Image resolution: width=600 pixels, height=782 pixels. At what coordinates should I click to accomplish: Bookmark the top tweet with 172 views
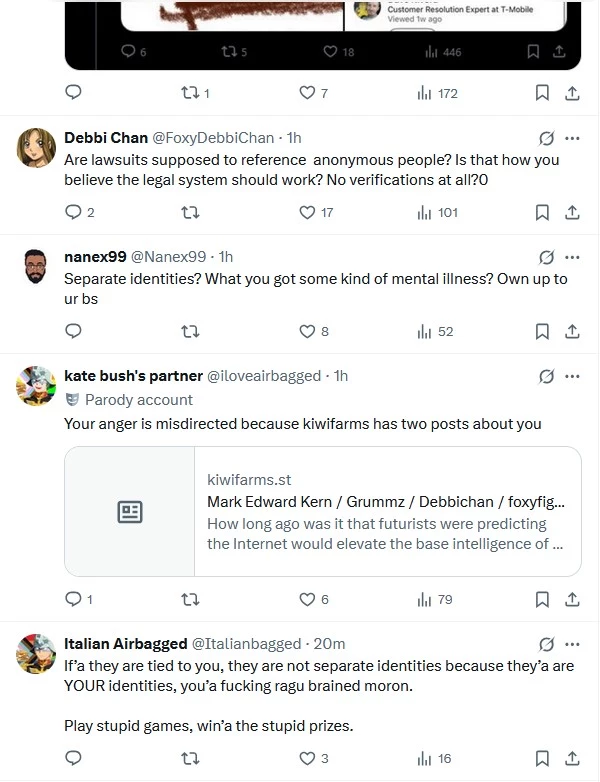[x=542, y=93]
